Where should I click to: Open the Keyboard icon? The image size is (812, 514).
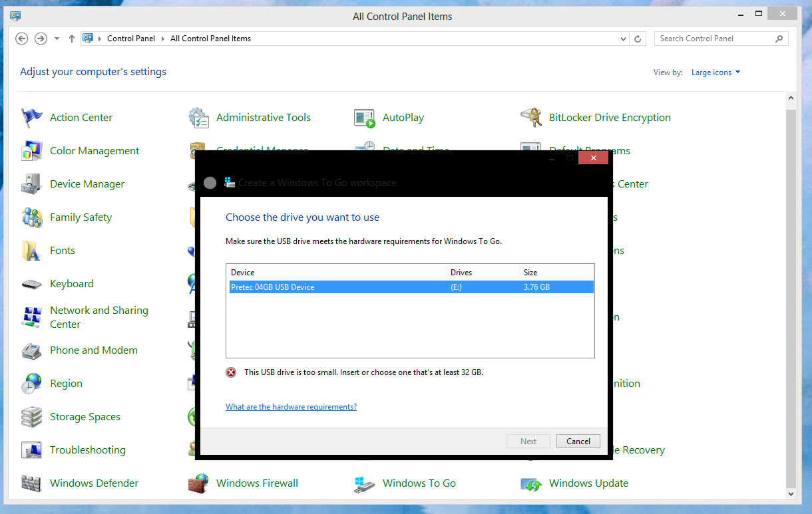coord(32,284)
